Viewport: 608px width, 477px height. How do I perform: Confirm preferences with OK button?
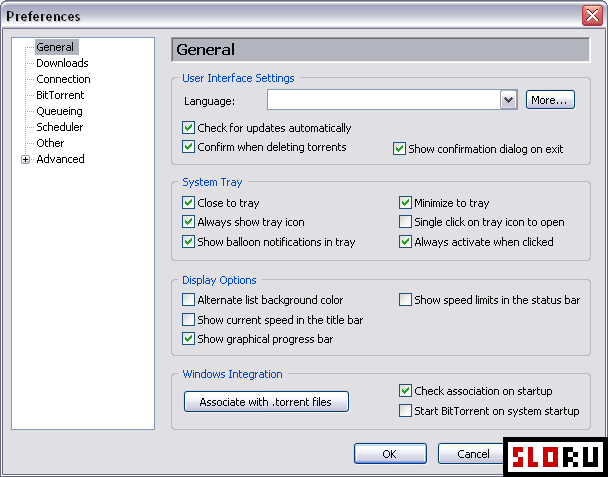(x=390, y=454)
